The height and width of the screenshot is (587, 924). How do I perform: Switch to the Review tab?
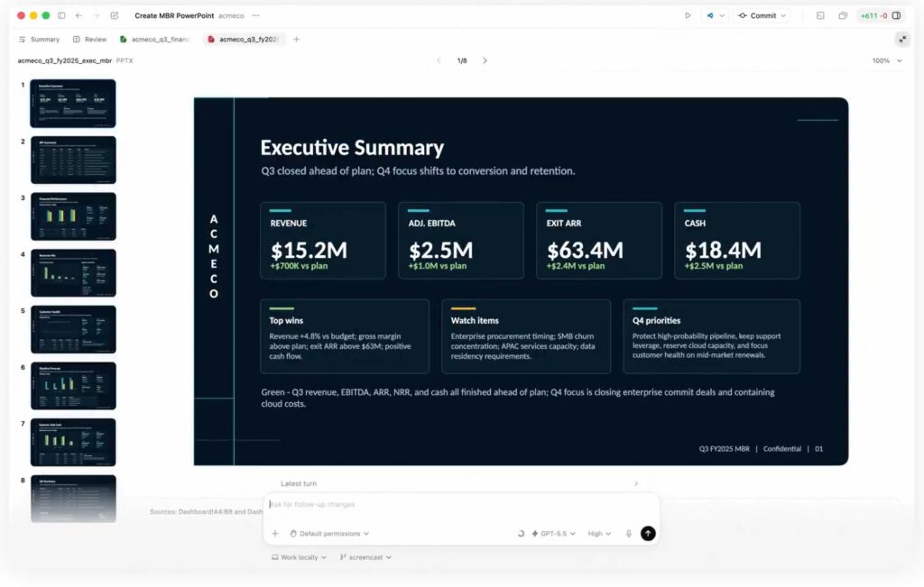click(x=89, y=40)
